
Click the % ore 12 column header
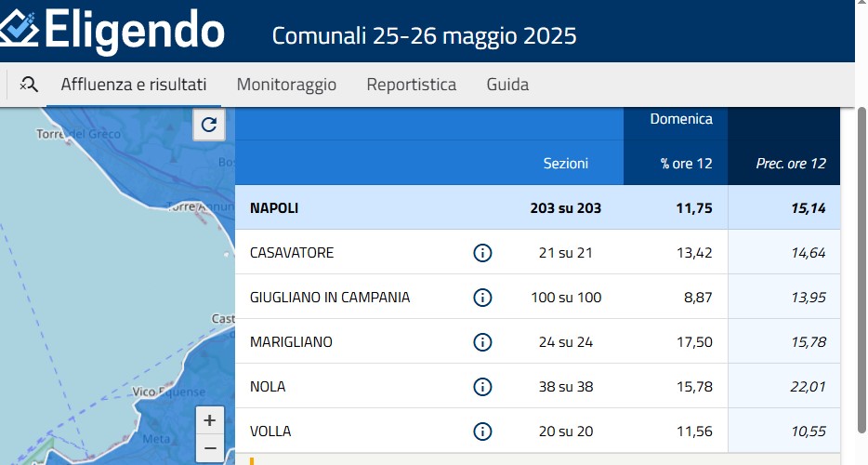click(686, 164)
